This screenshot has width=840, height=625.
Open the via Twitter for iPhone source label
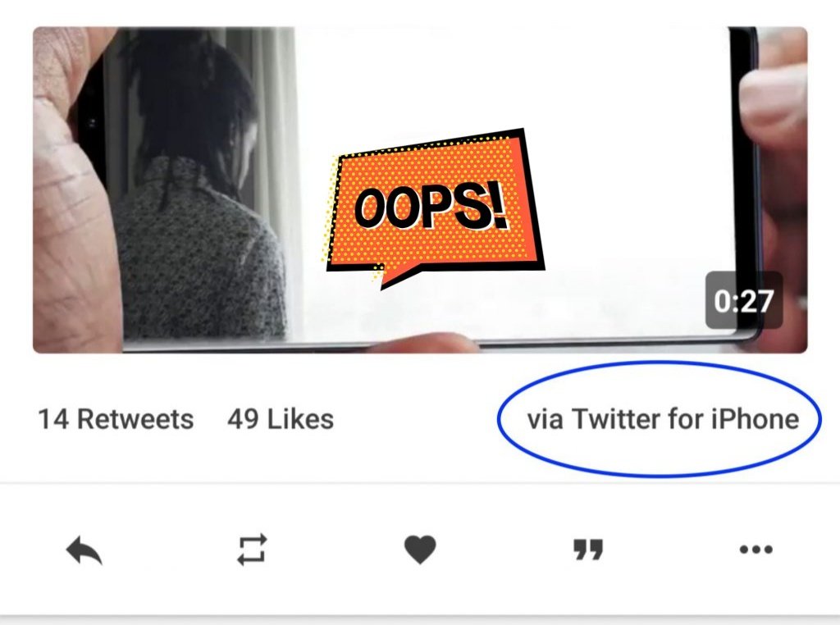click(663, 419)
